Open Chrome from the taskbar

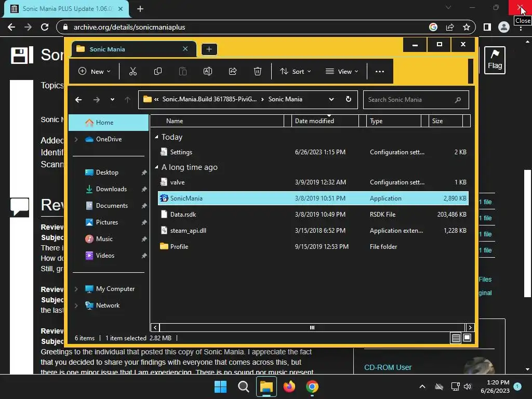pyautogui.click(x=312, y=387)
